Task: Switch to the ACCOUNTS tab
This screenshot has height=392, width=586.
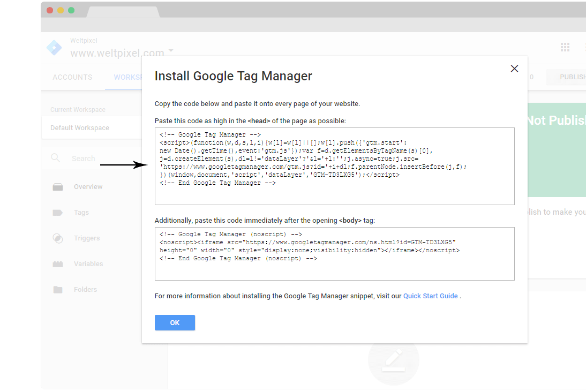Action: tap(72, 77)
